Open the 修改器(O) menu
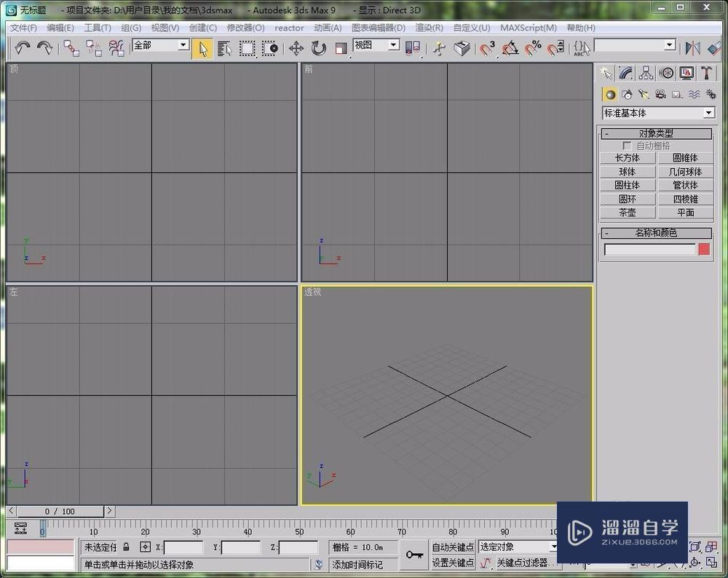This screenshot has width=728, height=578. pos(245,28)
